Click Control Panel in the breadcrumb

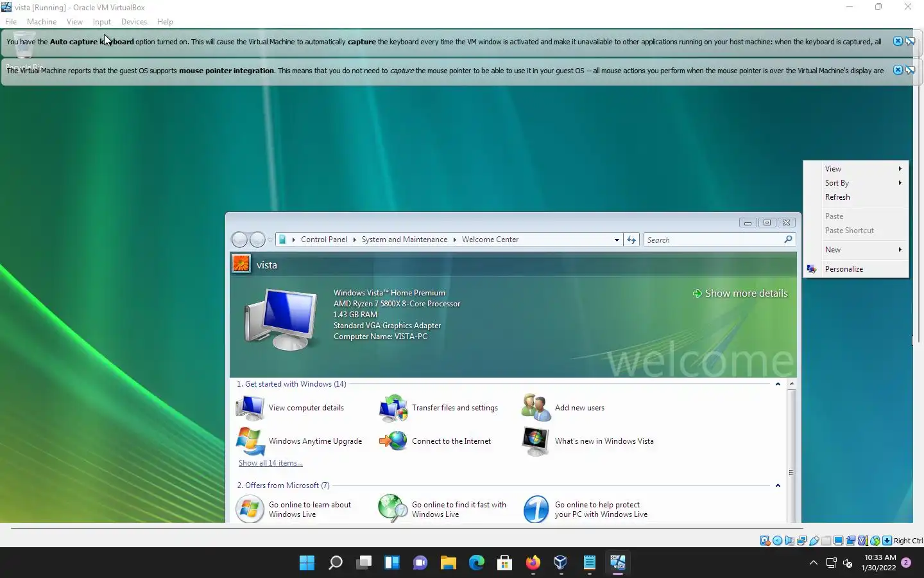tap(324, 240)
